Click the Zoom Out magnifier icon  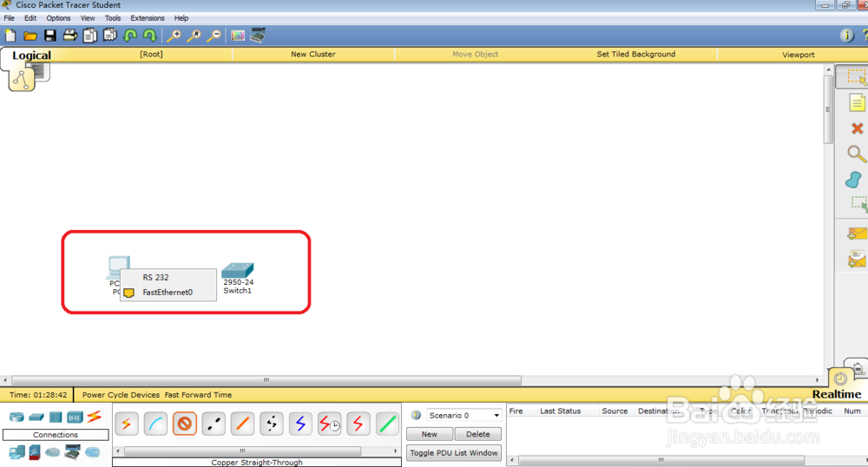(214, 36)
